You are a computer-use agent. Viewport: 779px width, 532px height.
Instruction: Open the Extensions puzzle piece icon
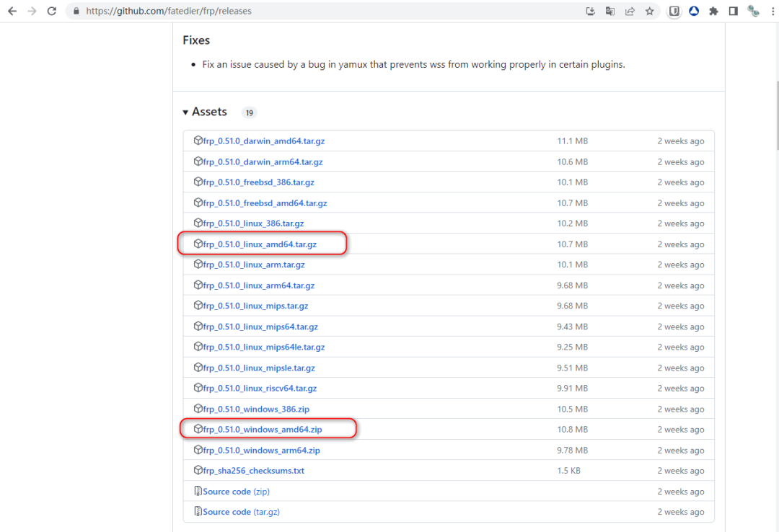[713, 11]
